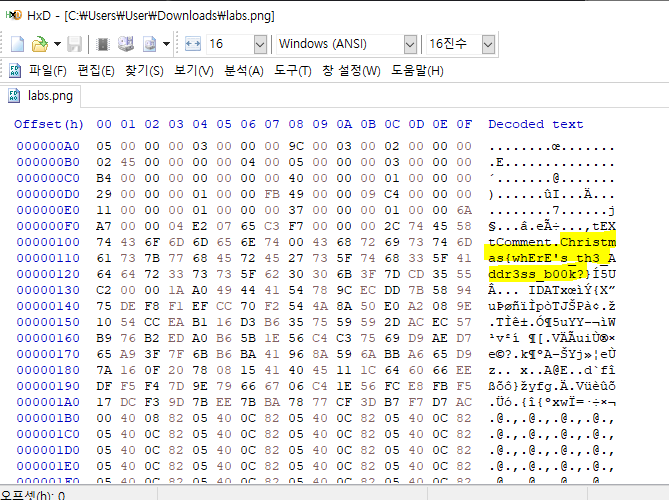
Task: Click the document icon beside 파일(F)
Action: [15, 70]
